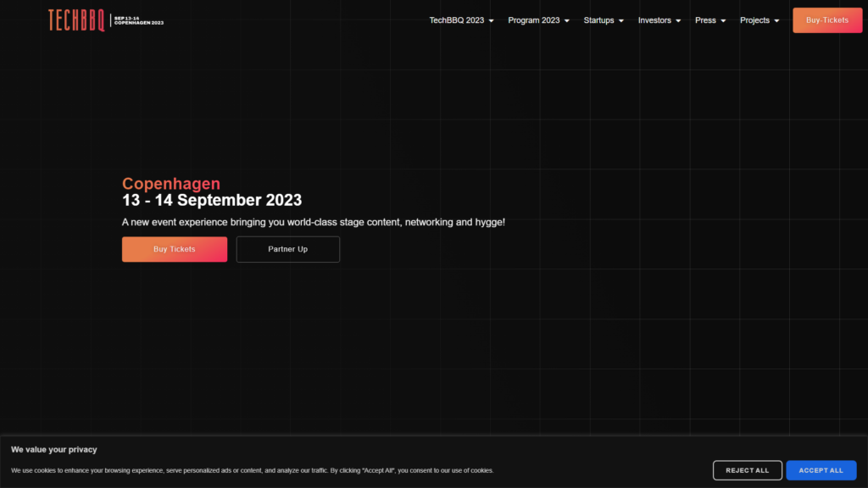Viewport: 868px width, 488px height.
Task: Accept all cookies in privacy banner
Action: [x=821, y=470]
